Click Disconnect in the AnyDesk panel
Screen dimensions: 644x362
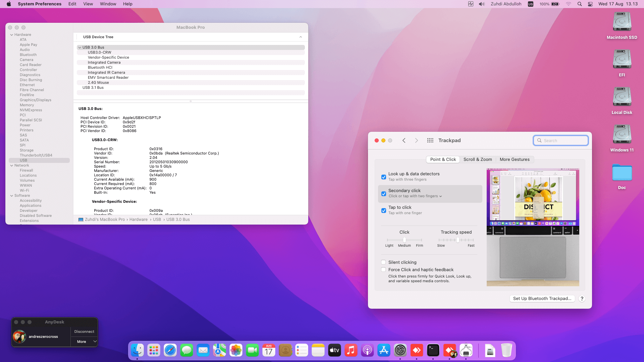[x=84, y=331]
